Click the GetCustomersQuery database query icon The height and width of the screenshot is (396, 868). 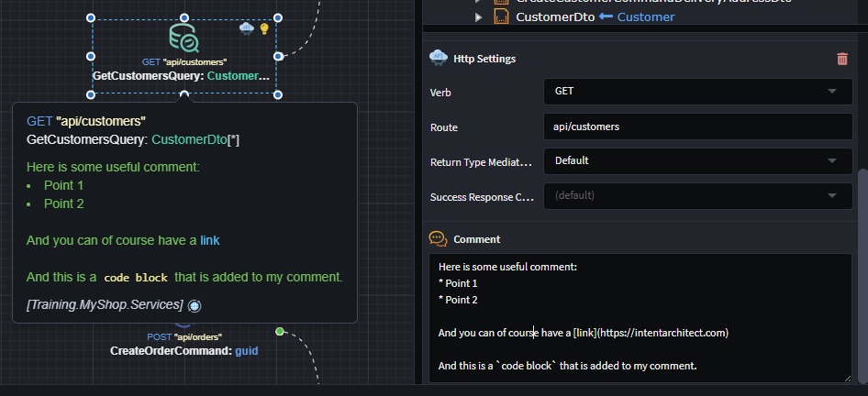[184, 38]
